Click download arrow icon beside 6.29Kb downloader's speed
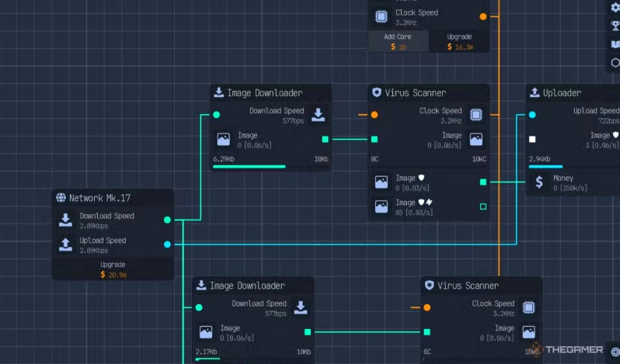 319,115
